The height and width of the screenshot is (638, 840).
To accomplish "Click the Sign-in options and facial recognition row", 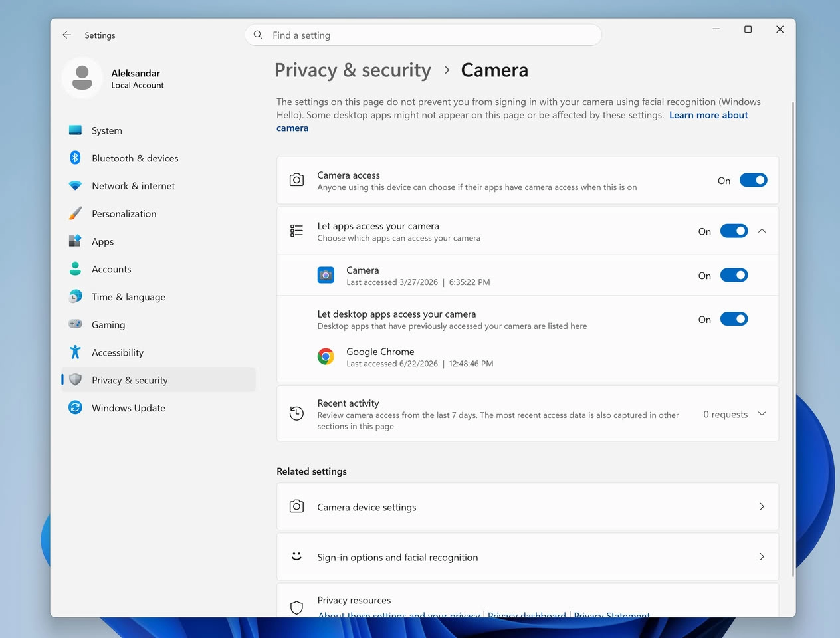I will [528, 556].
